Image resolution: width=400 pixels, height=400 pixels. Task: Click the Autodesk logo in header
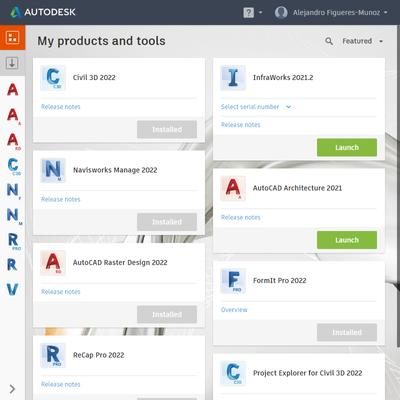[x=43, y=12]
